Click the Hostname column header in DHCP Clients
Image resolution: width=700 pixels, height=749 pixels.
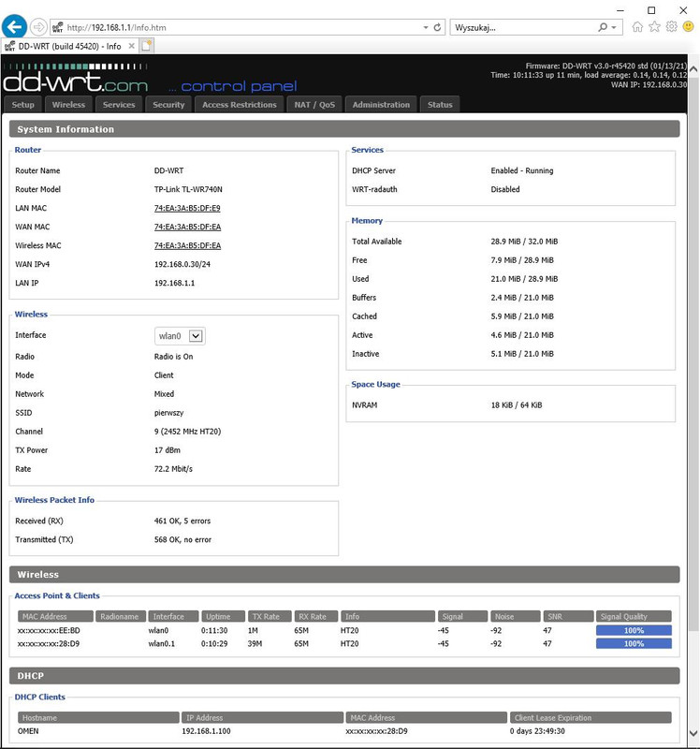(x=98, y=717)
